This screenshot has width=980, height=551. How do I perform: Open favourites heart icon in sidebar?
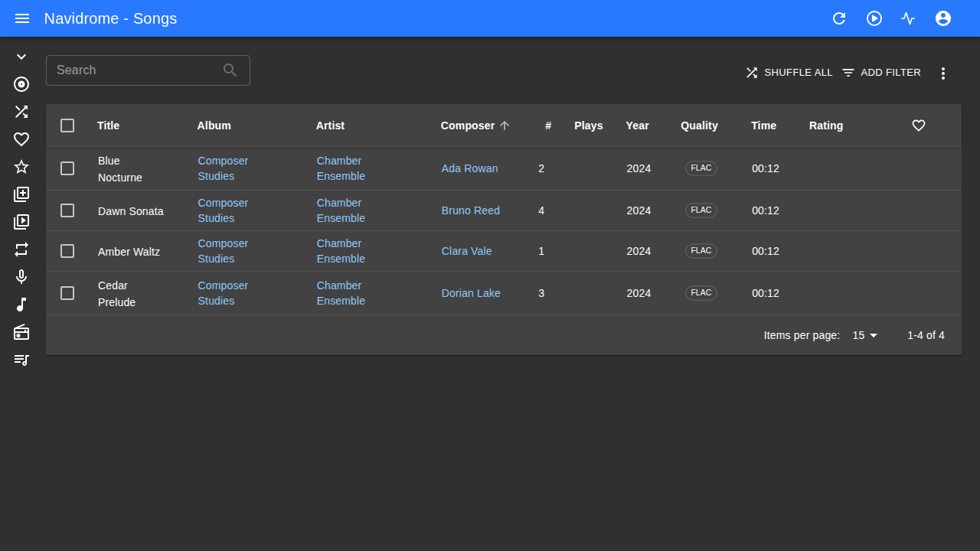click(x=21, y=139)
